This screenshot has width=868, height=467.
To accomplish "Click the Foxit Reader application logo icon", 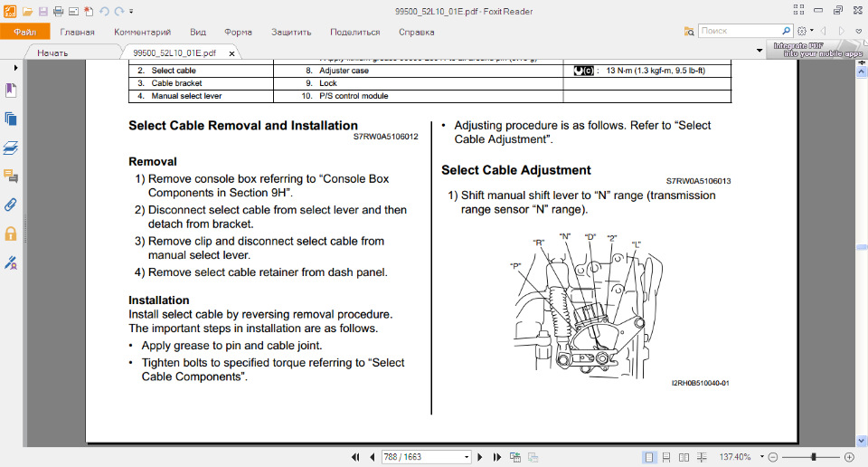I will (10, 11).
